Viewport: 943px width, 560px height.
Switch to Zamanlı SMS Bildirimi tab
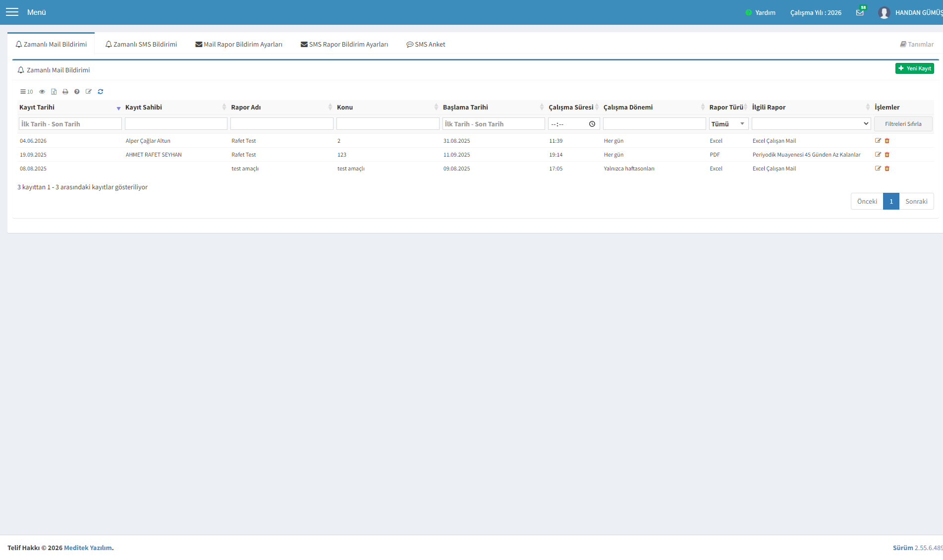[x=141, y=44]
